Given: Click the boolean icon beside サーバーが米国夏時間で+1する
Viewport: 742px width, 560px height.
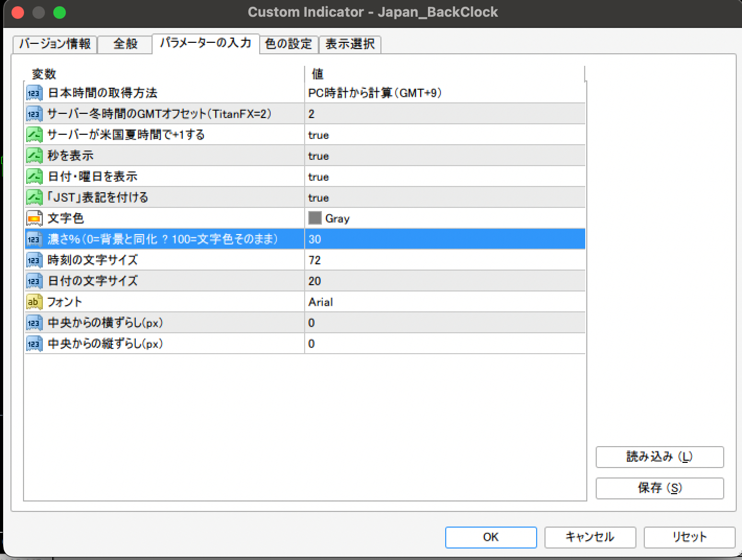Looking at the screenshot, I should tap(34, 135).
